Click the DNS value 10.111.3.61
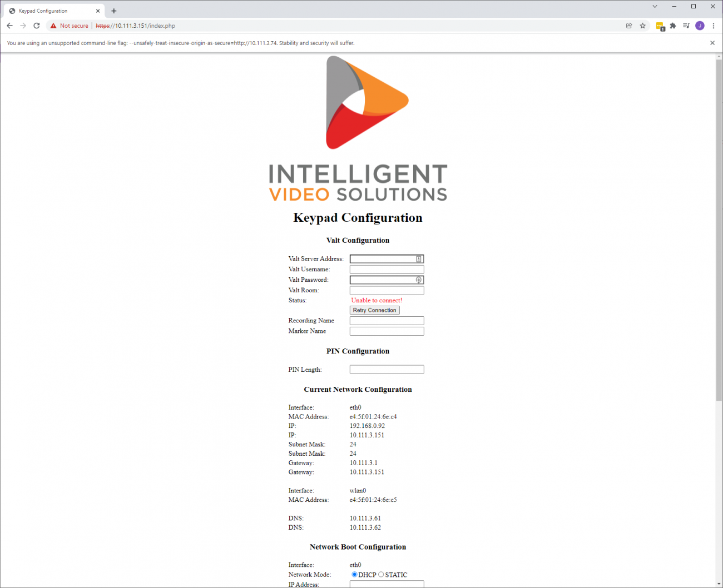Screen dimensions: 723x588 [365, 519]
